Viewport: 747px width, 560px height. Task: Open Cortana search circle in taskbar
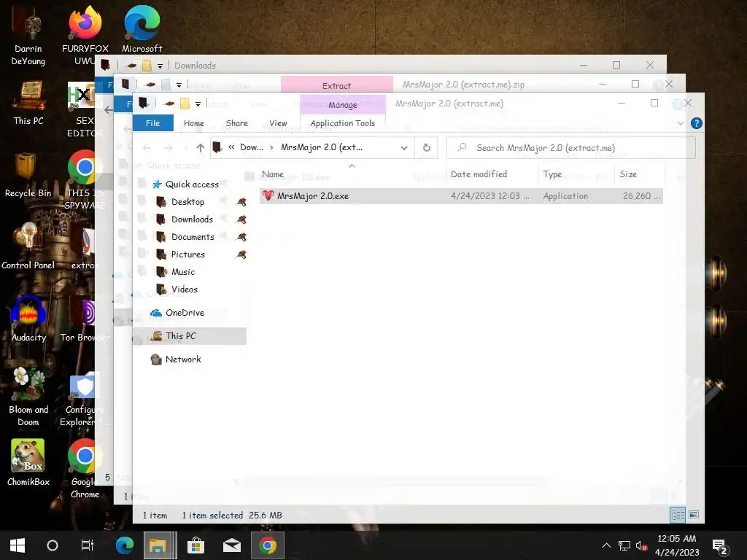[x=53, y=545]
